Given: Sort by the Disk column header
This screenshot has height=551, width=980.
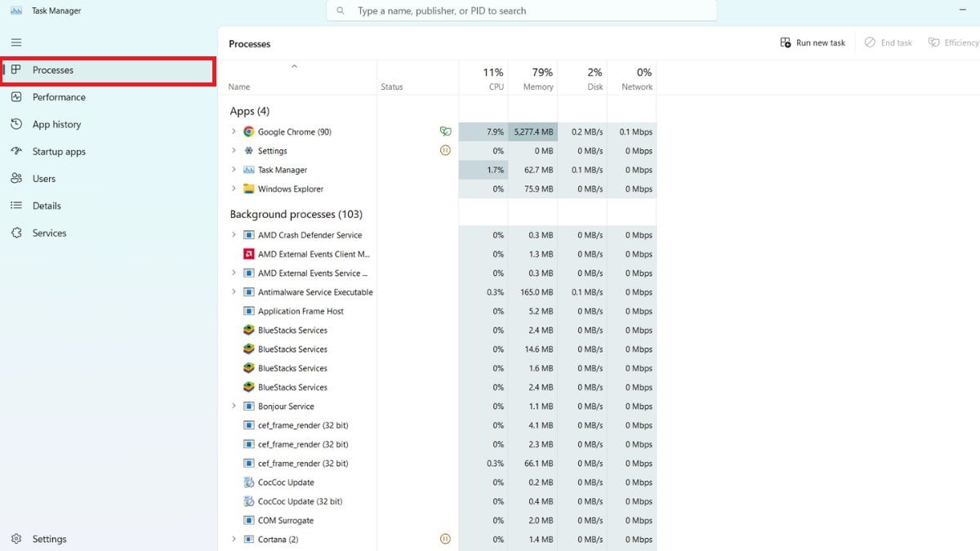Looking at the screenshot, I should click(583, 78).
